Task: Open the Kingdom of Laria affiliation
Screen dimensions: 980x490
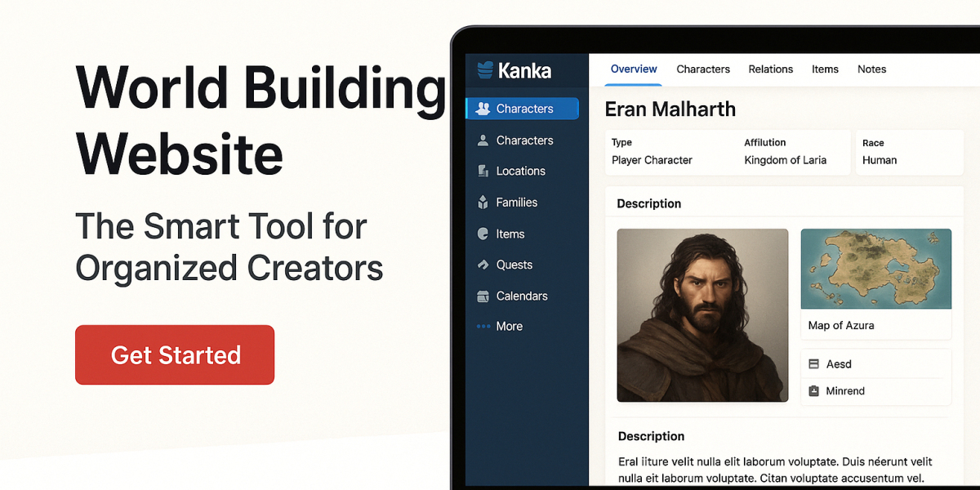Action: click(x=785, y=160)
